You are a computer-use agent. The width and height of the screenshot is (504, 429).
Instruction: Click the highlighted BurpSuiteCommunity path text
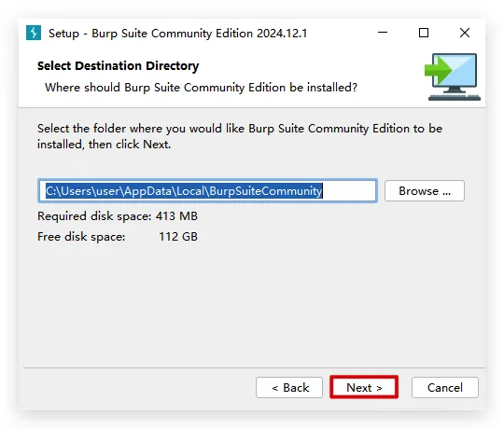pyautogui.click(x=184, y=191)
